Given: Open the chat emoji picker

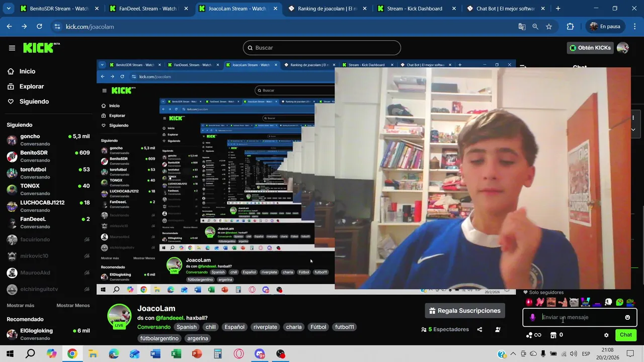Looking at the screenshot, I should [627, 317].
